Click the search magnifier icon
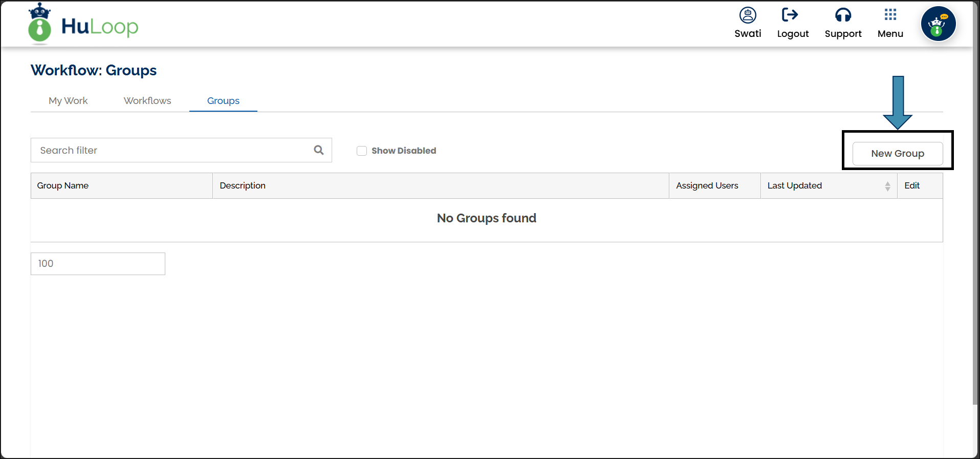 (318, 150)
